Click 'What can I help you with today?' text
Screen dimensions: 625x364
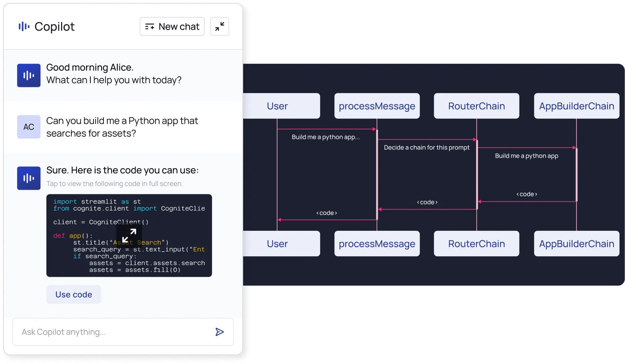[x=114, y=80]
